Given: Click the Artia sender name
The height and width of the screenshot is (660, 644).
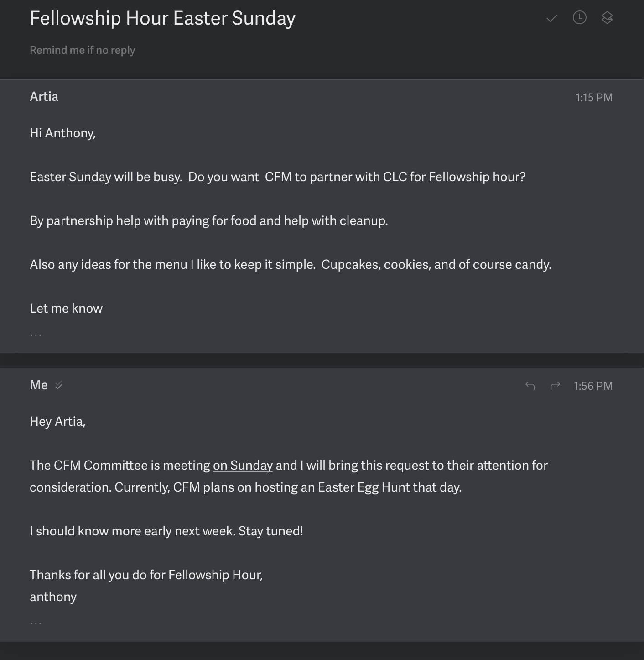Looking at the screenshot, I should tap(44, 97).
